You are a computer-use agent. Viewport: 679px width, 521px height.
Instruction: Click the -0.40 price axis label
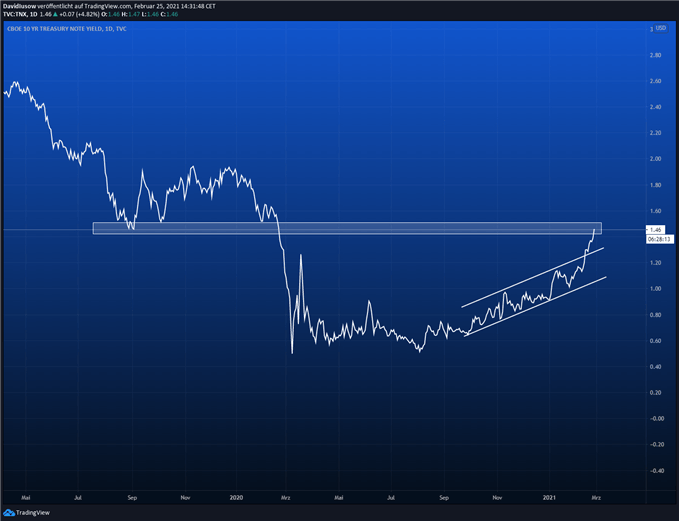point(655,471)
